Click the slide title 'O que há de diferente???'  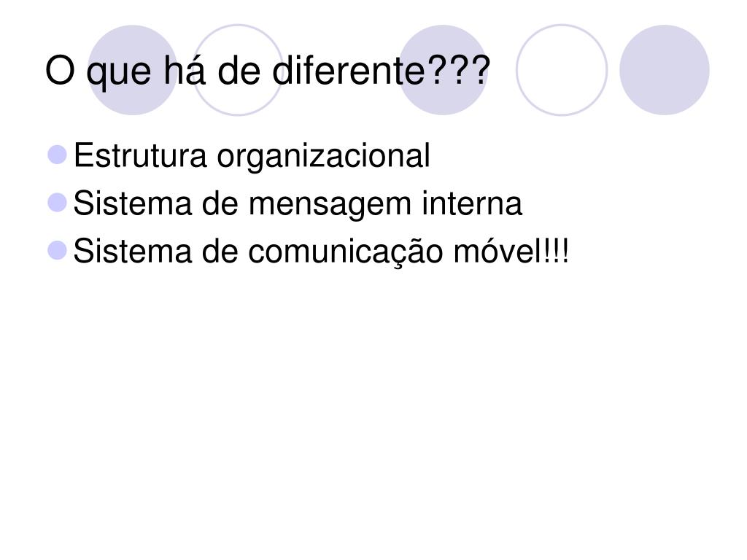coord(267,71)
